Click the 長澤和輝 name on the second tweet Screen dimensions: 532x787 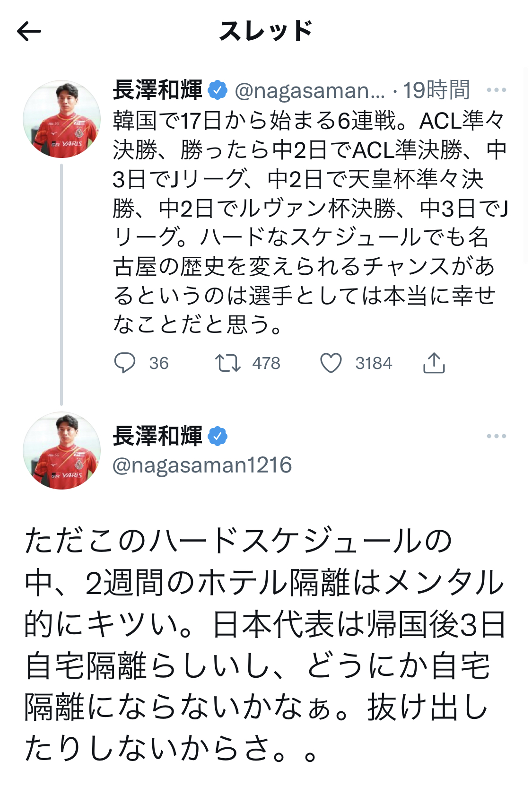tap(157, 436)
